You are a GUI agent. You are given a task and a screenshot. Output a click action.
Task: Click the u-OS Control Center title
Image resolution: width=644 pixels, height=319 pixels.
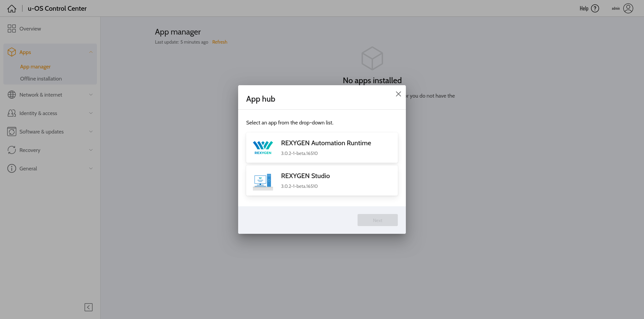tap(57, 8)
